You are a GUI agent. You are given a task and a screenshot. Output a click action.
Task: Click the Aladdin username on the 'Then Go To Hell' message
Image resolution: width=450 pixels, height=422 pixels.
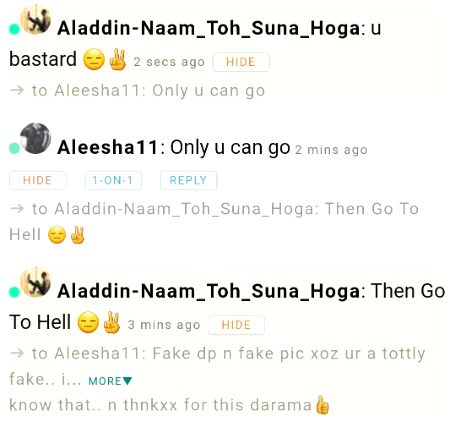click(x=209, y=291)
